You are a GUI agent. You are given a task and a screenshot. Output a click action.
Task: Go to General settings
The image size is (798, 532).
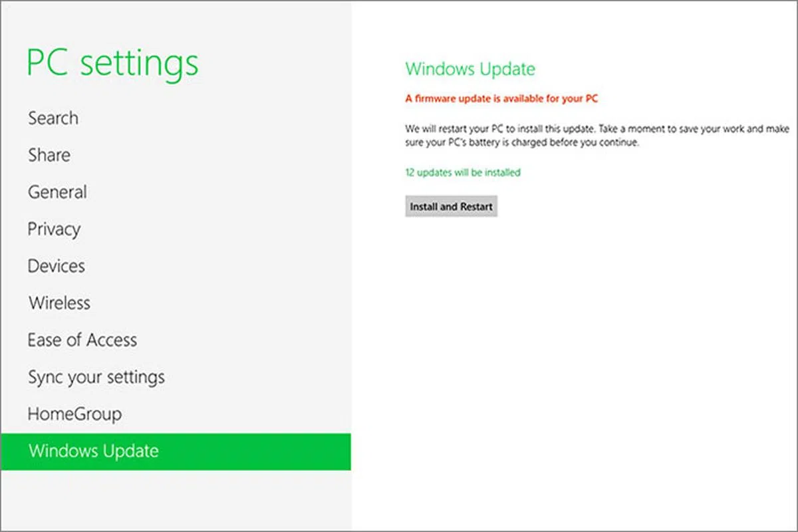click(x=57, y=192)
